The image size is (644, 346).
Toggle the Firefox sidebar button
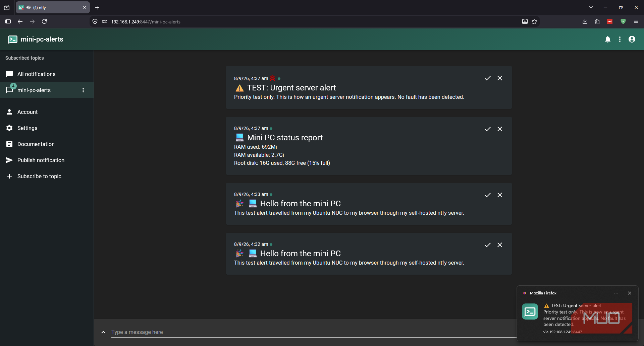(8, 21)
